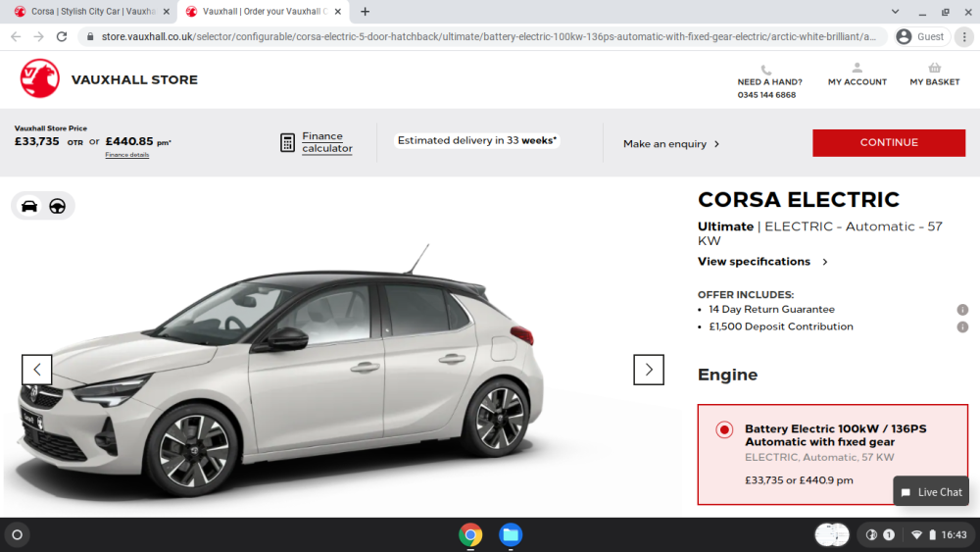Open Live Chat button
The image size is (980, 552).
click(931, 492)
